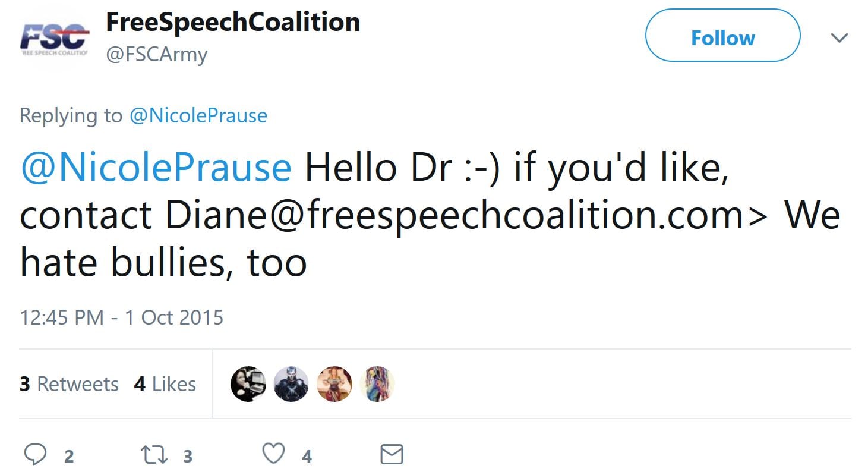Image resolution: width=868 pixels, height=475 pixels.
Task: Send via direct message envelope icon
Action: [392, 455]
